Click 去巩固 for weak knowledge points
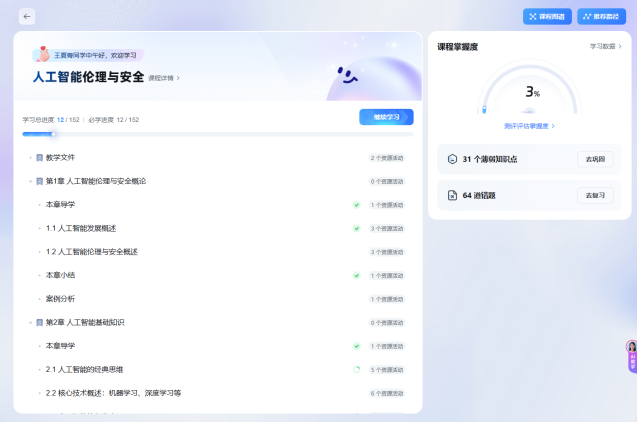The width and height of the screenshot is (637, 422). coord(595,159)
